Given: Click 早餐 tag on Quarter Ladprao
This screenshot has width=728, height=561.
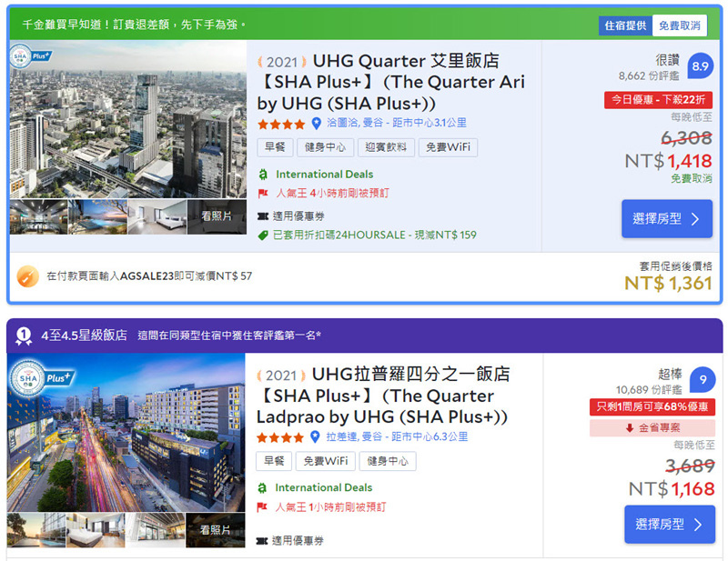Looking at the screenshot, I should tap(274, 461).
